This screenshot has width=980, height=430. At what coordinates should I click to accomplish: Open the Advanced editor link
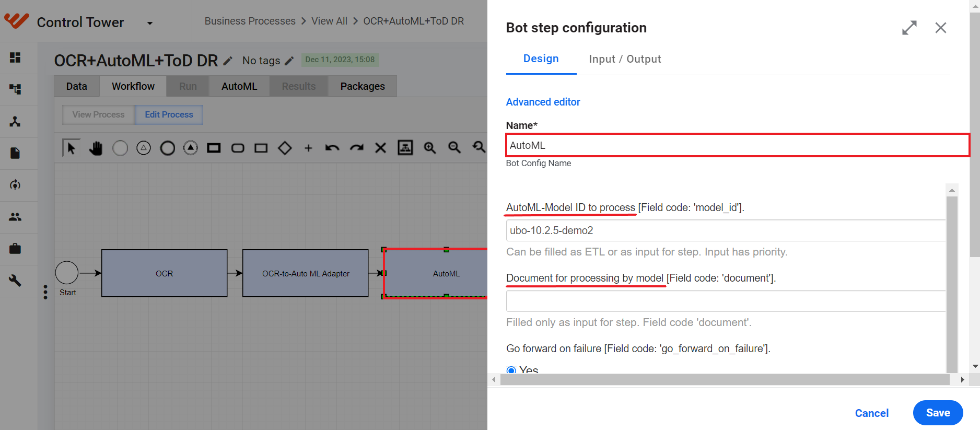[543, 102]
